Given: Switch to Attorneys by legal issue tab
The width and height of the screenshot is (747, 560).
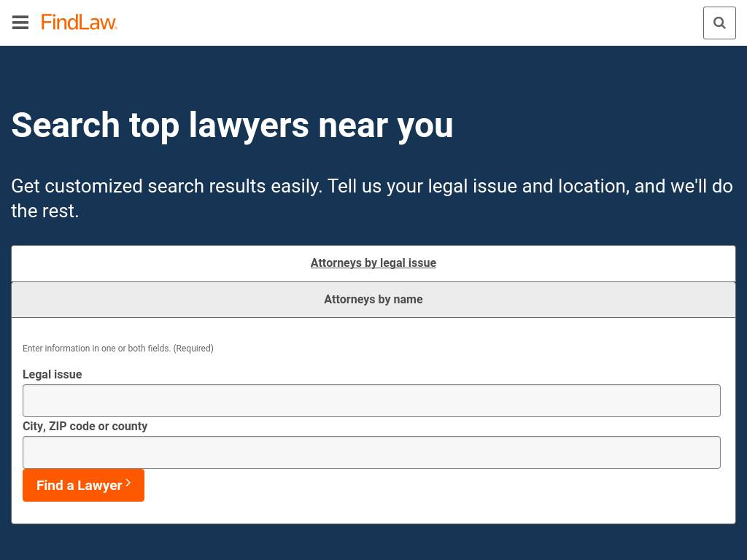Looking at the screenshot, I should click(x=373, y=263).
